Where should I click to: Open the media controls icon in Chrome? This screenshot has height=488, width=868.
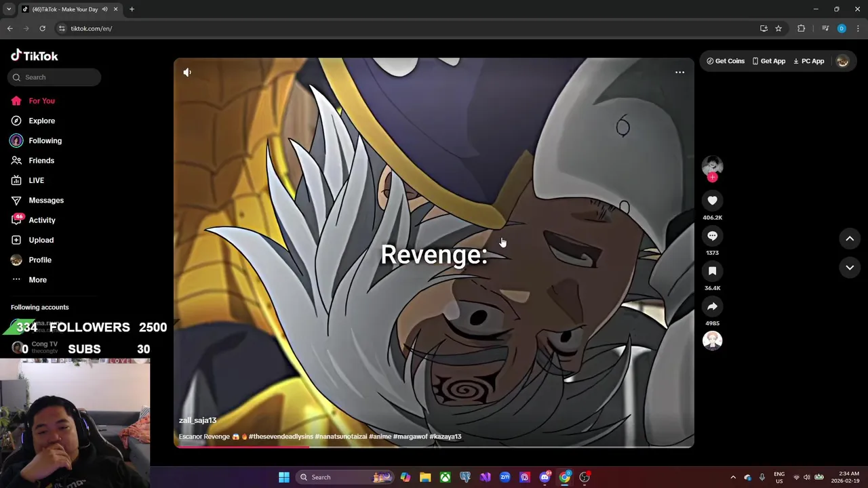(825, 28)
